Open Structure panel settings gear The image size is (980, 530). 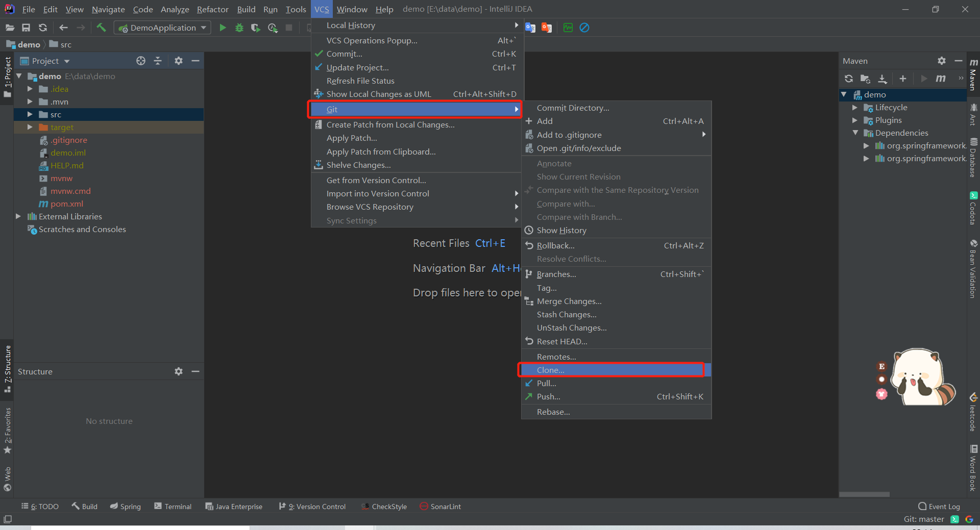178,371
